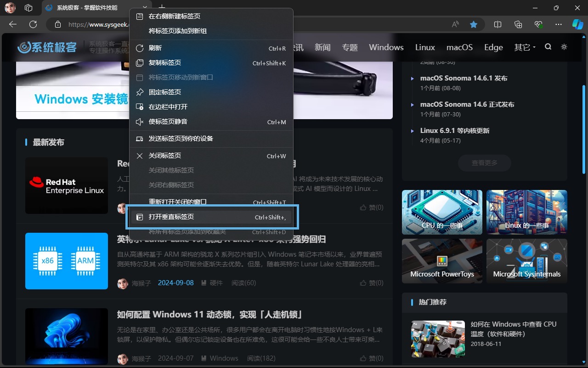Open Linux 6.9.1 等内核更新 link

[x=455, y=131]
